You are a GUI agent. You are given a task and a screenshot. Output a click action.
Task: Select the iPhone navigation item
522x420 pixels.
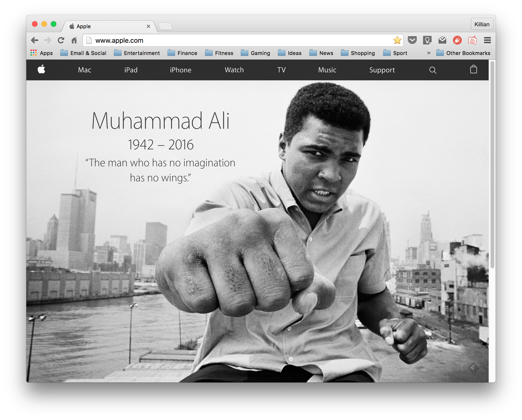tap(181, 70)
